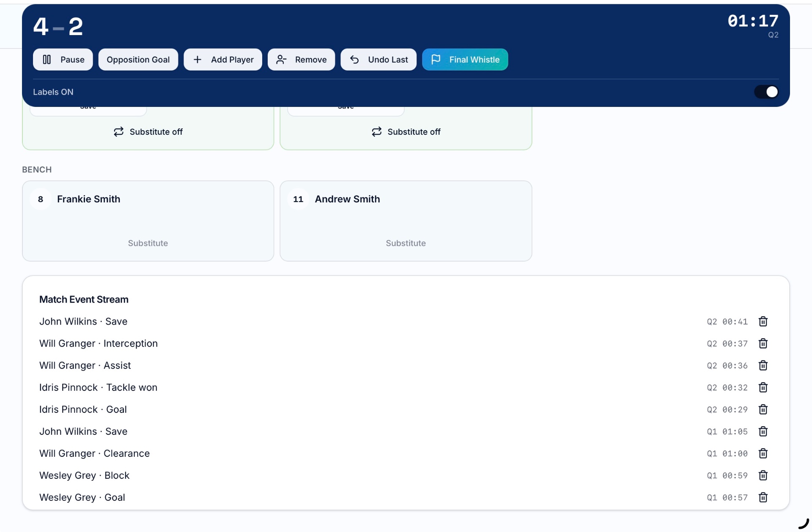
Task: Delete Idris Pinnock Tackle won event
Action: click(763, 387)
